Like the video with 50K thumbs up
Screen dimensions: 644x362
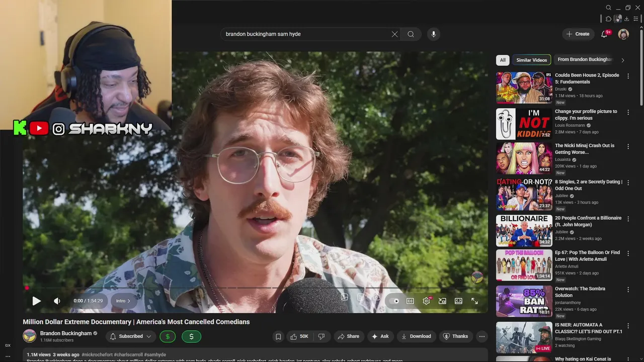pyautogui.click(x=299, y=336)
